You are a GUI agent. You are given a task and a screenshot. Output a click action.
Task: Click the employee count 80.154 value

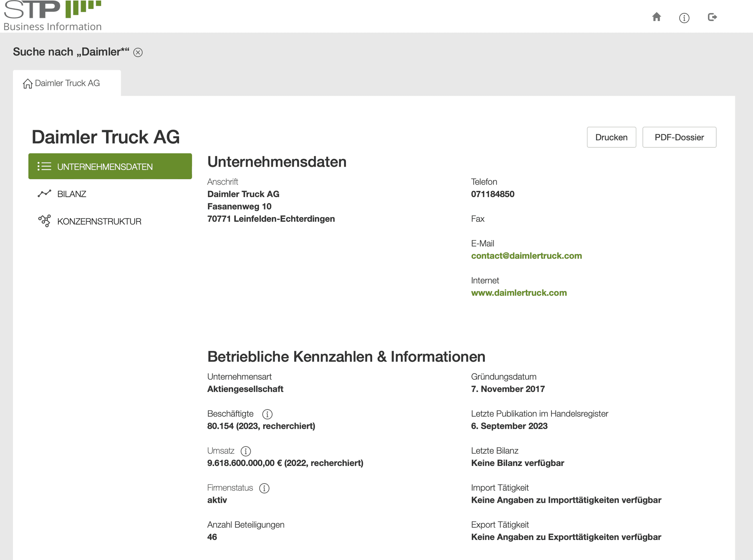tap(261, 426)
